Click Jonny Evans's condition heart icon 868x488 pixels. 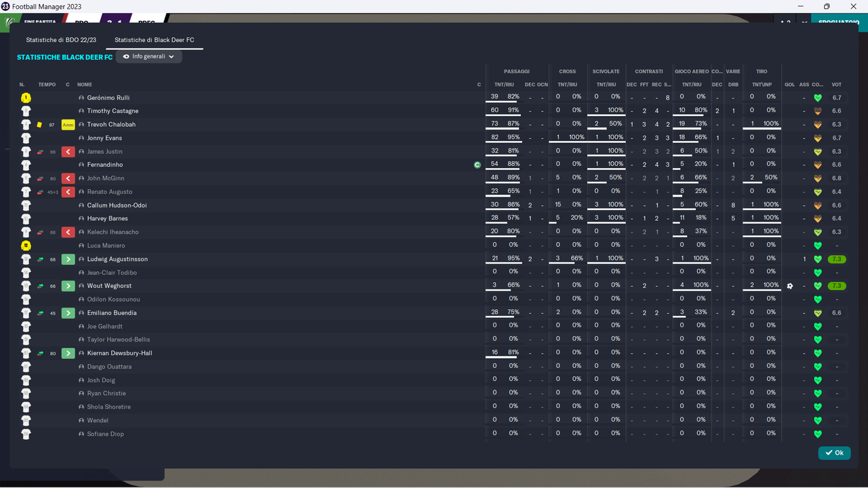click(x=818, y=138)
